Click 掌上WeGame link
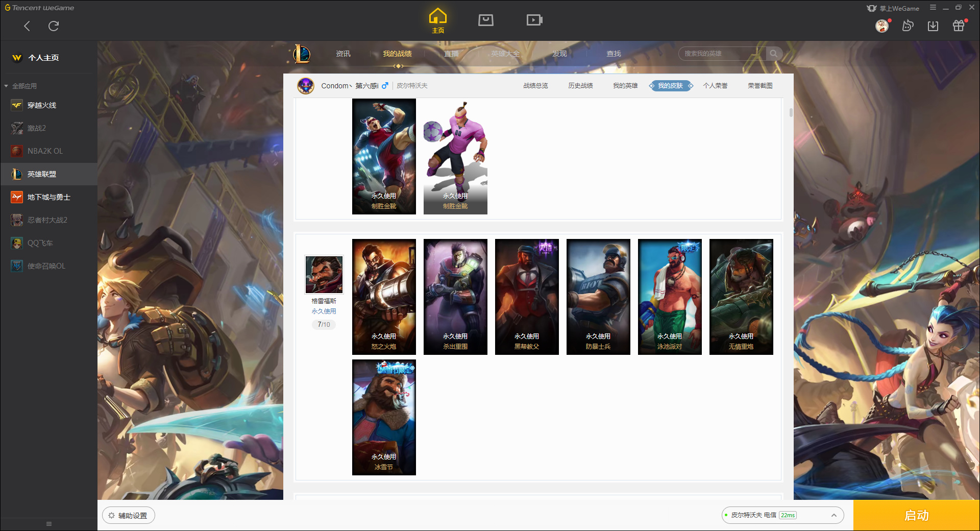The height and width of the screenshot is (531, 980). 893,8
